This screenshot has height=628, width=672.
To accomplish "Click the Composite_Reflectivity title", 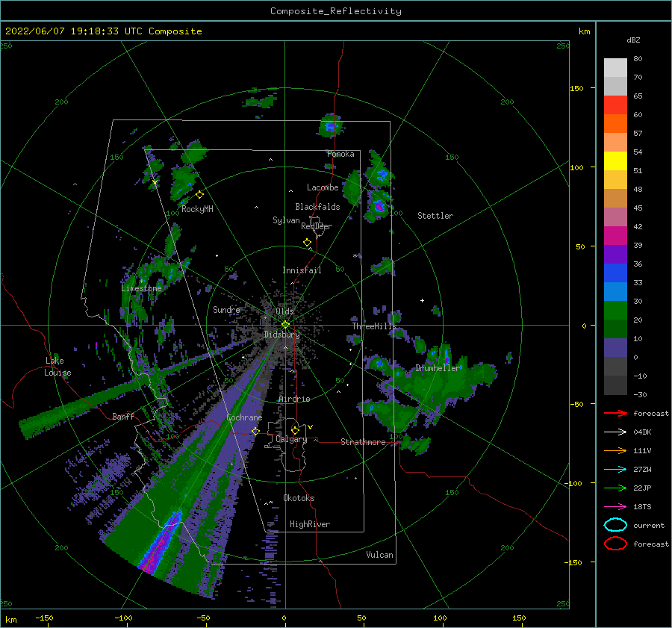I will 336,11.
